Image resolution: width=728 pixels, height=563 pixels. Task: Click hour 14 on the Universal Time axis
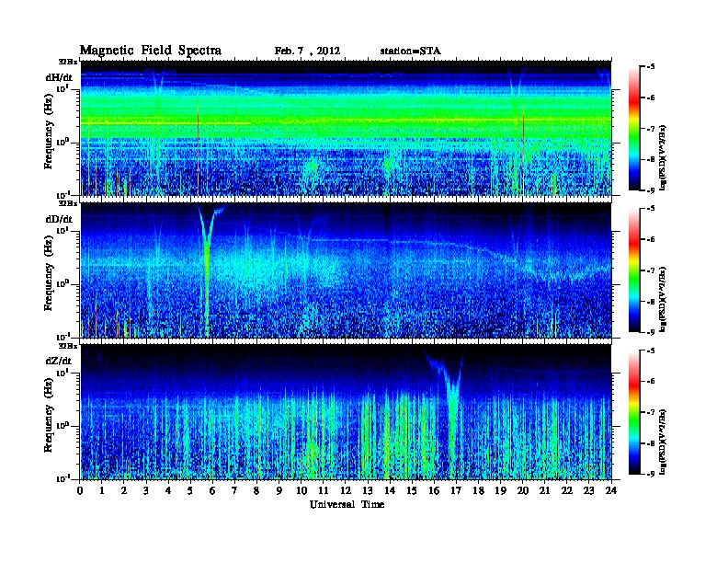click(x=390, y=490)
